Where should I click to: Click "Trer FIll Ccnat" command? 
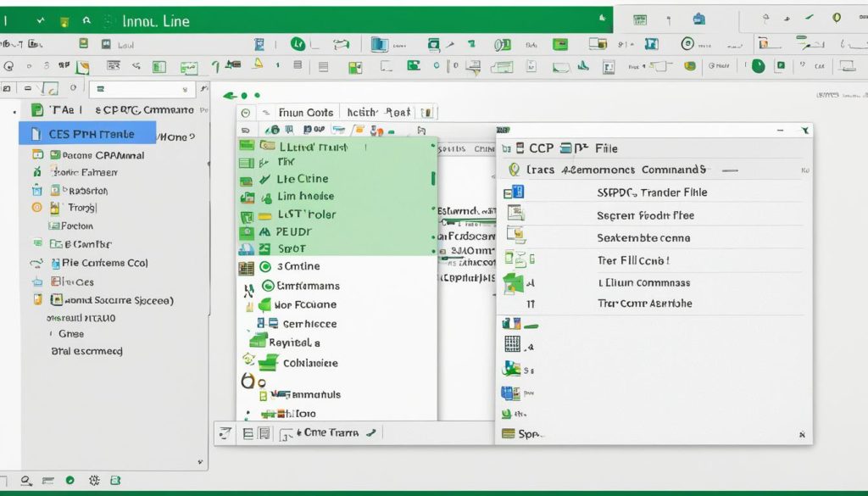click(633, 260)
